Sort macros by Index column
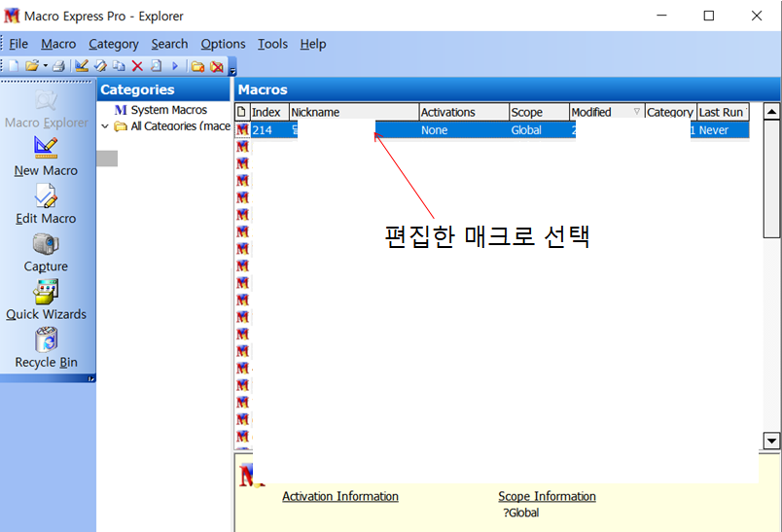 269,112
